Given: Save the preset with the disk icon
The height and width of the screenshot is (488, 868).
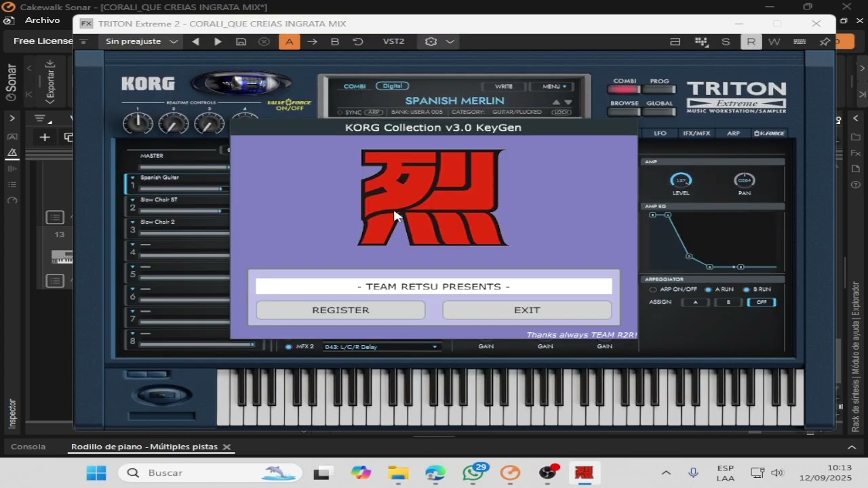Looking at the screenshot, I should tap(241, 41).
